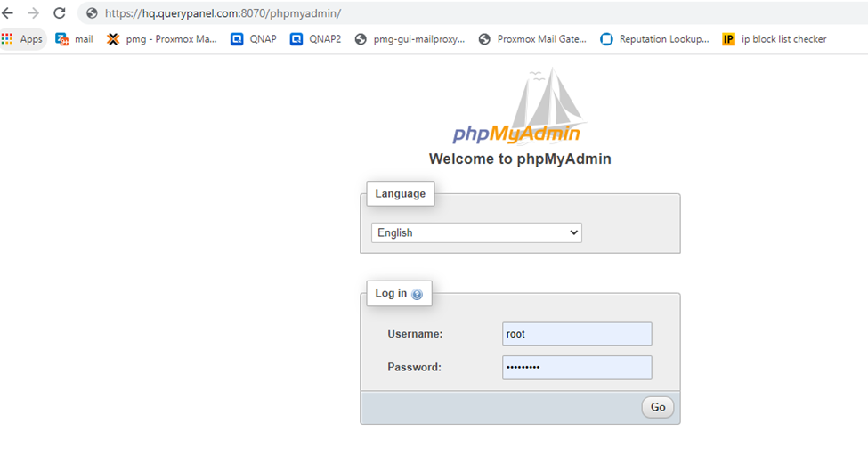Open the QNAP bookmark
The height and width of the screenshot is (472, 868).
click(254, 39)
